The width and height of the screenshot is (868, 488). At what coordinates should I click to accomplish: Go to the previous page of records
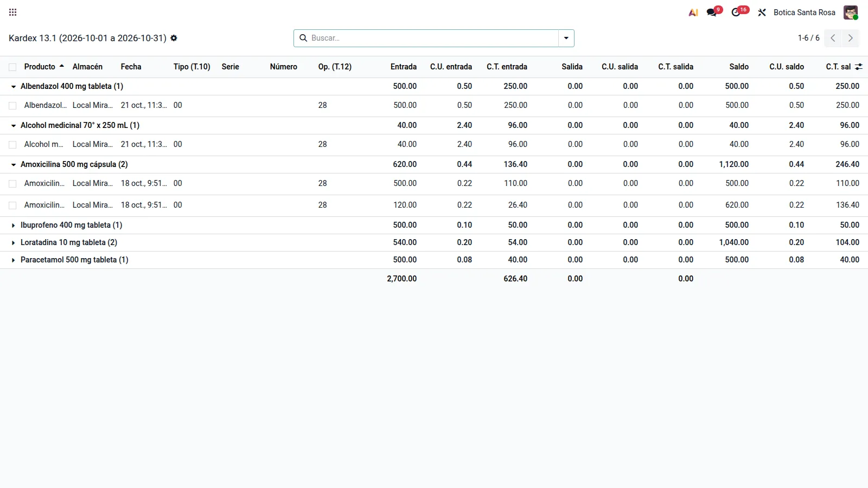pyautogui.click(x=833, y=38)
